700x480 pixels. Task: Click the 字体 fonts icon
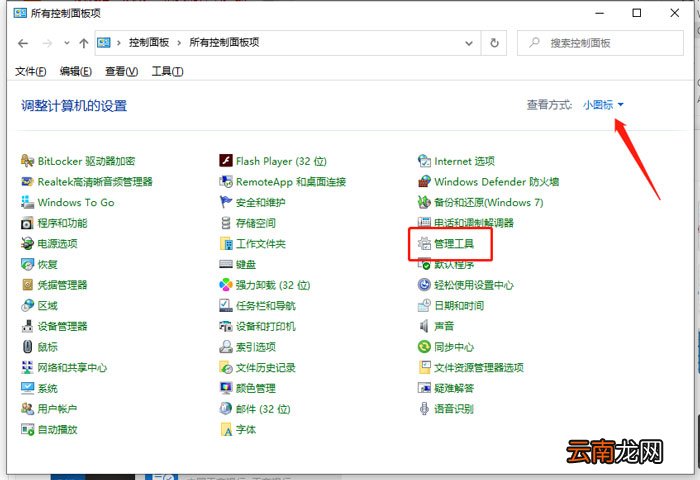click(226, 430)
